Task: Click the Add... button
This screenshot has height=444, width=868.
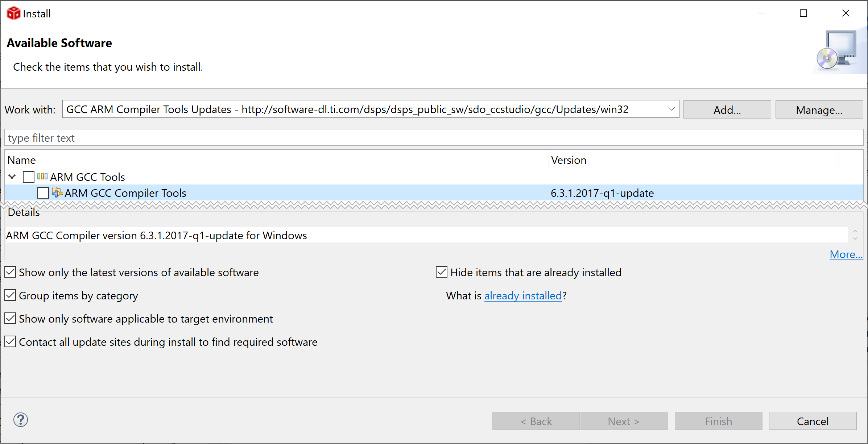Action: 727,109
